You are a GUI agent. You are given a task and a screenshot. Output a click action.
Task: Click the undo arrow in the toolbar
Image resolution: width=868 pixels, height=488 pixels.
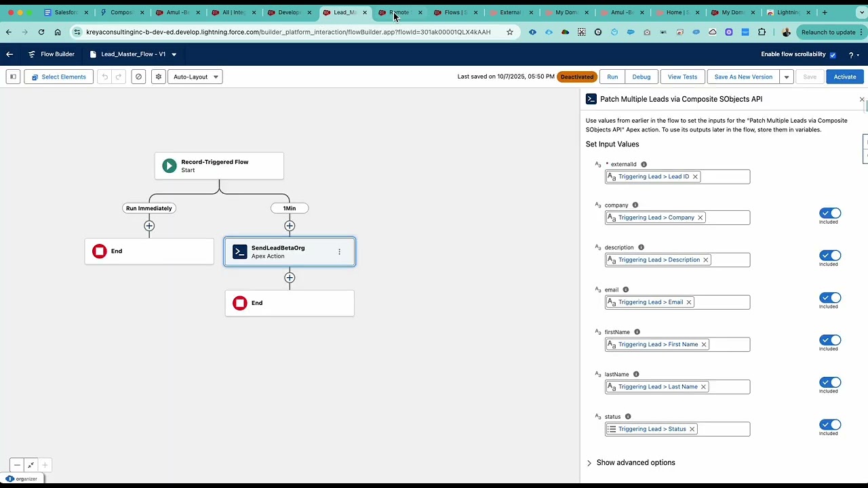click(104, 77)
